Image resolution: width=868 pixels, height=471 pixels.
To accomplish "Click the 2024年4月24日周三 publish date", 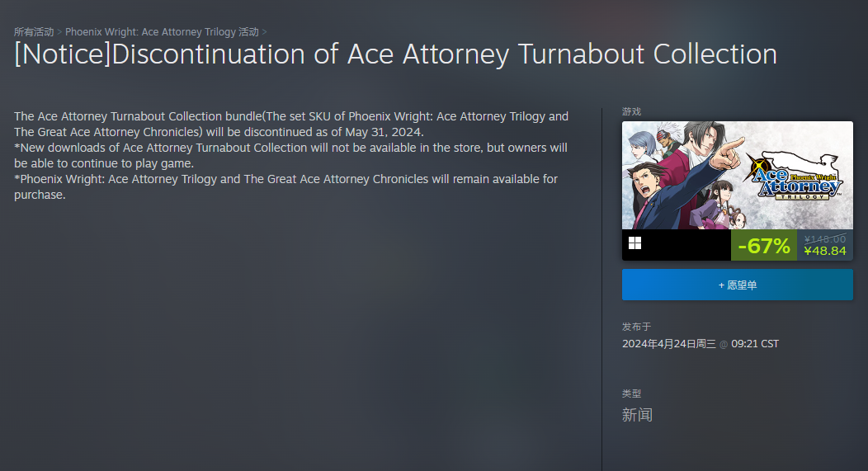I will point(669,344).
